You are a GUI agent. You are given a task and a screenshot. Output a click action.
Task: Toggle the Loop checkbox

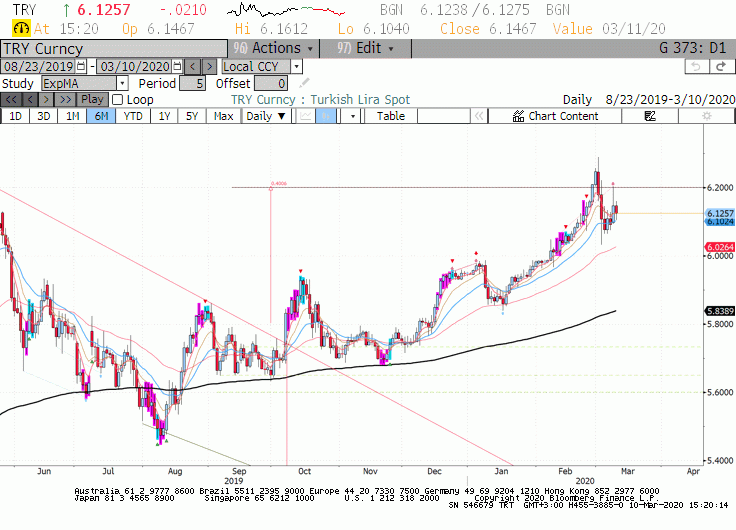coord(117,100)
